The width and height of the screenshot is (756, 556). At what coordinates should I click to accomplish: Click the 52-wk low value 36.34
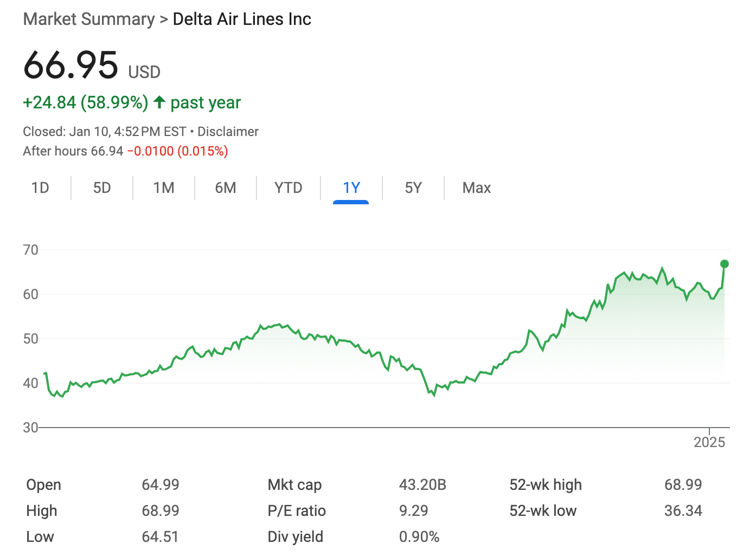(x=683, y=510)
